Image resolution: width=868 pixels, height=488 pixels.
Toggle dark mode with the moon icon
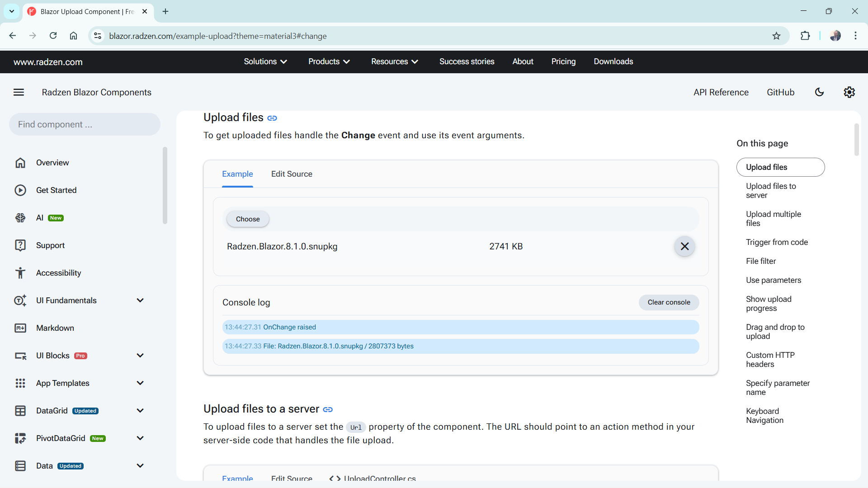tap(819, 92)
